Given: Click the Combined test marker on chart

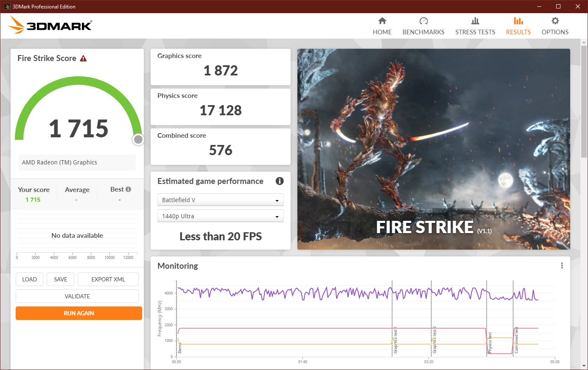Looking at the screenshot, I should click(x=516, y=340).
